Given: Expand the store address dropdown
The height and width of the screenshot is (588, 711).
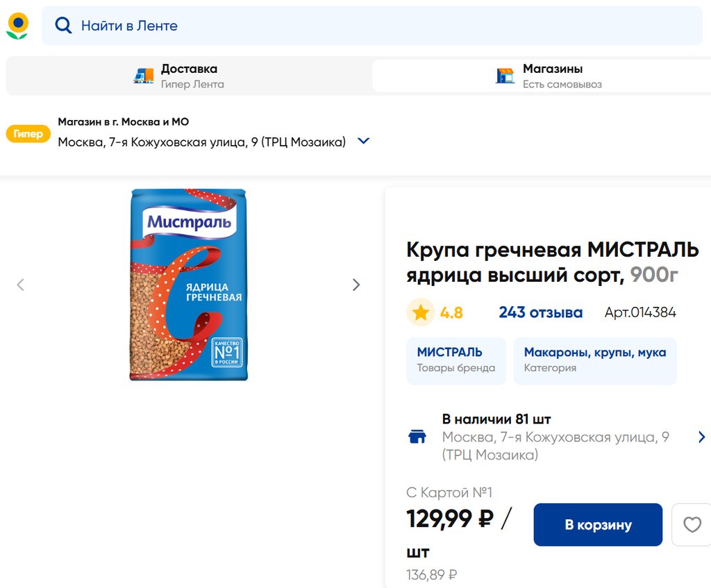Looking at the screenshot, I should 363,141.
